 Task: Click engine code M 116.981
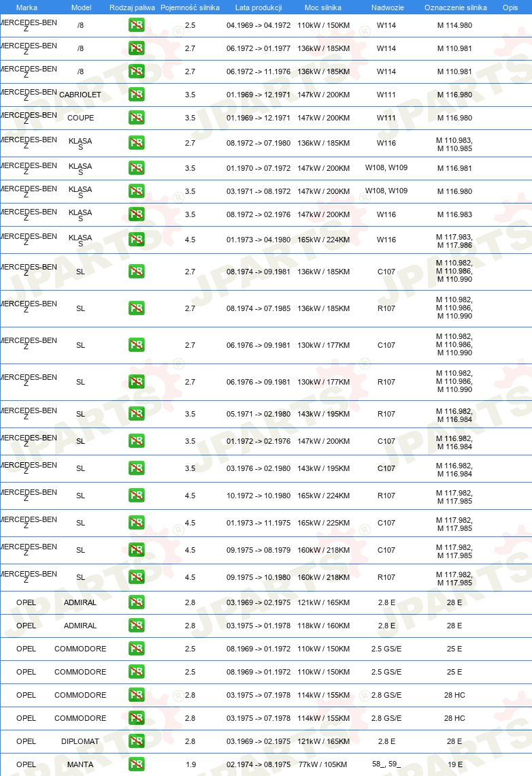[x=454, y=168]
